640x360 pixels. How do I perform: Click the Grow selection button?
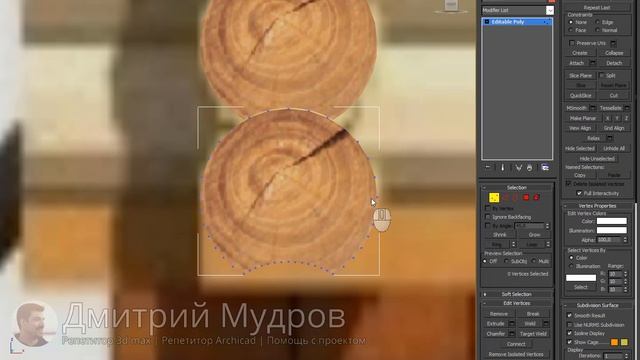tap(534, 235)
